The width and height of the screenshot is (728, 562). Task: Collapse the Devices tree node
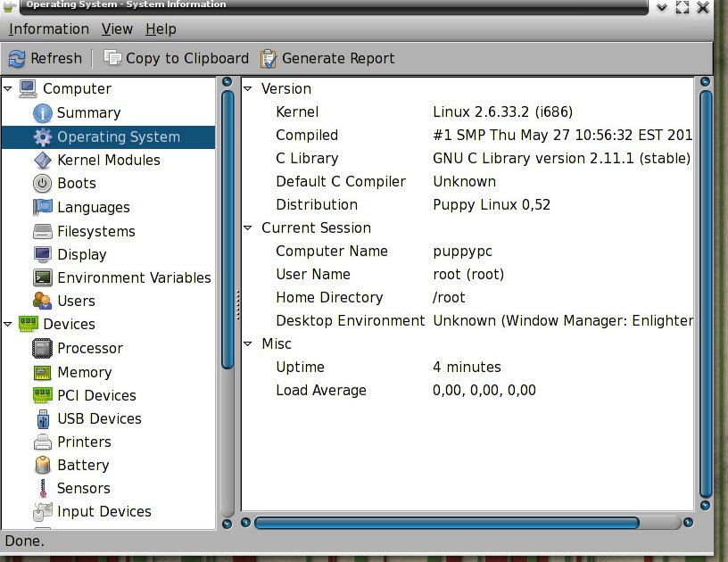(8, 324)
